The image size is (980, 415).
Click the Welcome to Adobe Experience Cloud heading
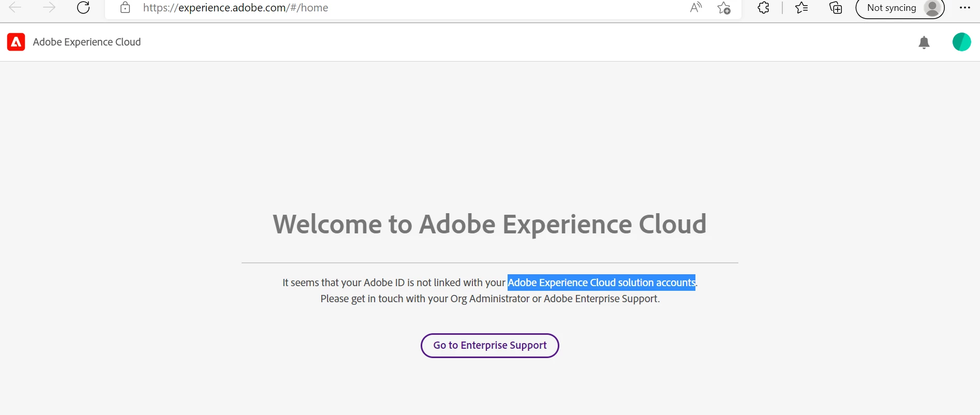(489, 224)
